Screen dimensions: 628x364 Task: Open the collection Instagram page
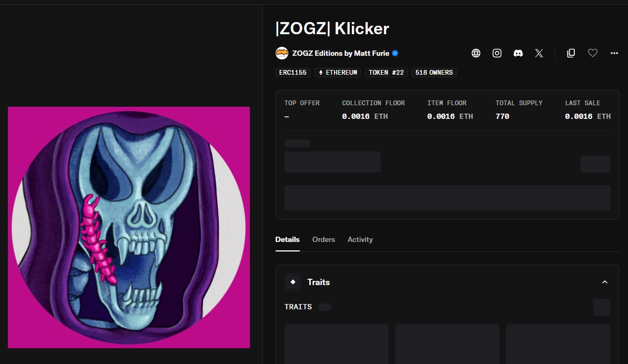click(497, 53)
